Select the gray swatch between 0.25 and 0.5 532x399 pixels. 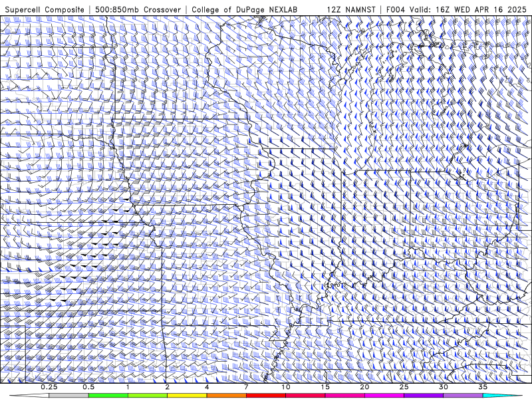(68, 396)
